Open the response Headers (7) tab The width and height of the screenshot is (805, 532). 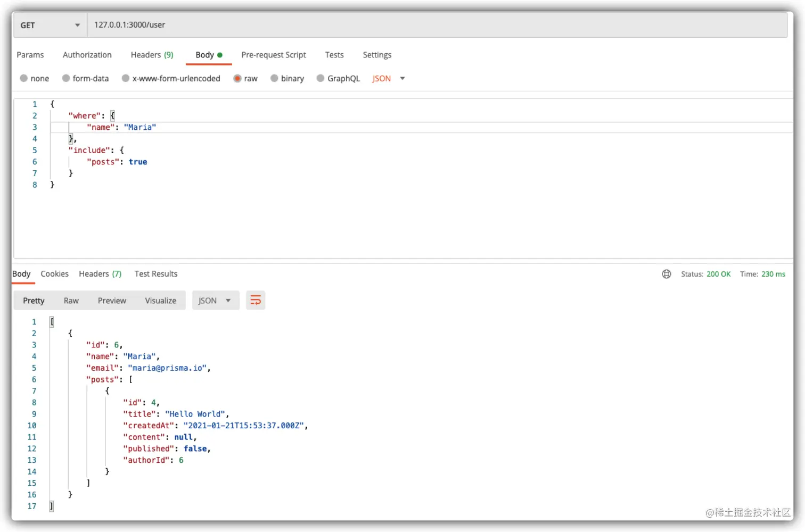[x=100, y=273]
